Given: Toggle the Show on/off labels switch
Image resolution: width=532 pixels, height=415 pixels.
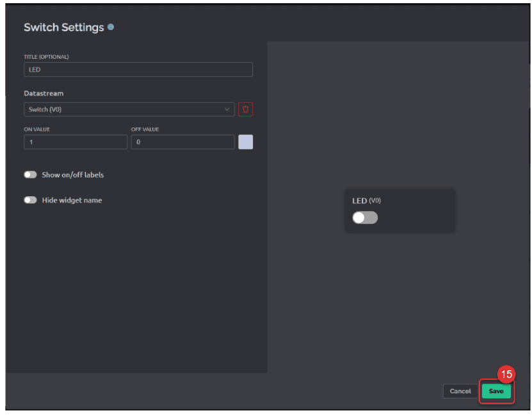Looking at the screenshot, I should pos(30,175).
